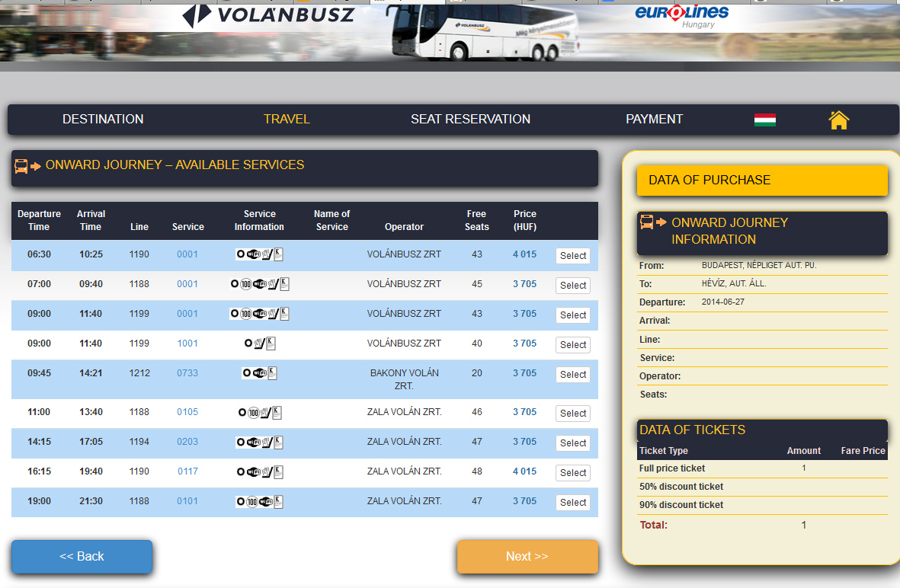Select the 11:00 departure on line 1188

click(573, 414)
